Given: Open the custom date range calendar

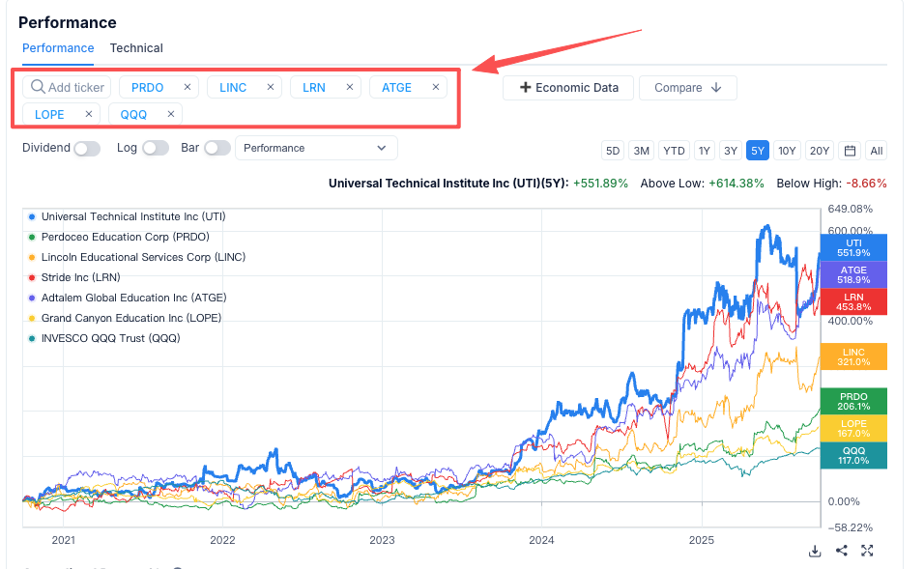Looking at the screenshot, I should point(850,150).
